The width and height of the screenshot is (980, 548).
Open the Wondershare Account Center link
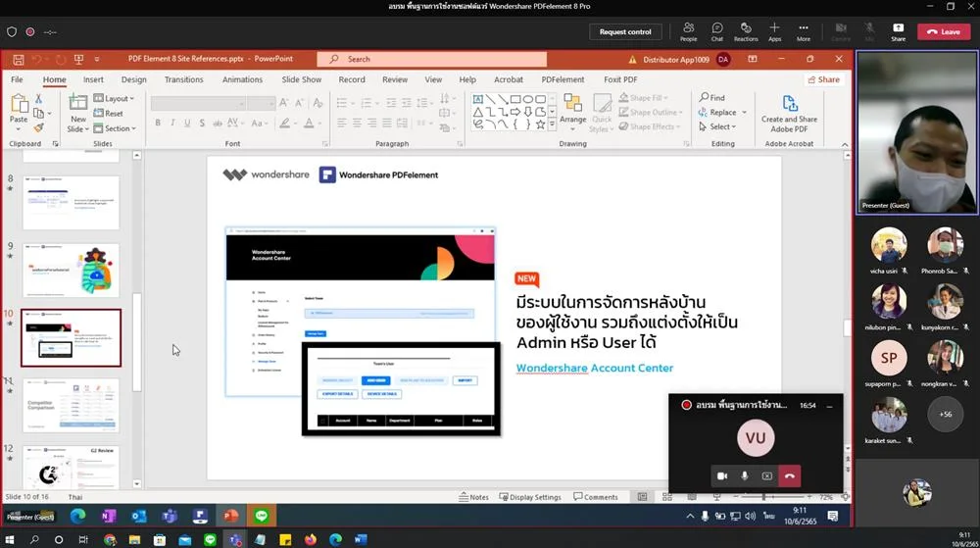click(x=595, y=368)
